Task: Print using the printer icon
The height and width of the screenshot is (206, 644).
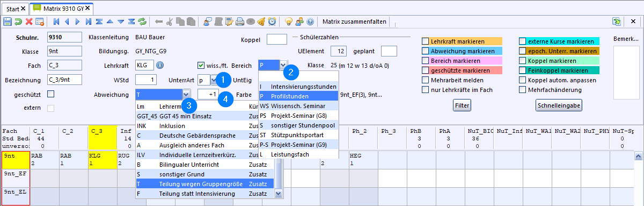Action: point(239,22)
